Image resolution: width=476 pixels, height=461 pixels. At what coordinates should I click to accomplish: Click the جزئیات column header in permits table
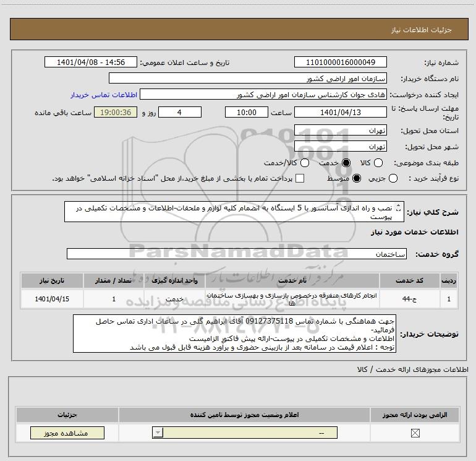67,415
